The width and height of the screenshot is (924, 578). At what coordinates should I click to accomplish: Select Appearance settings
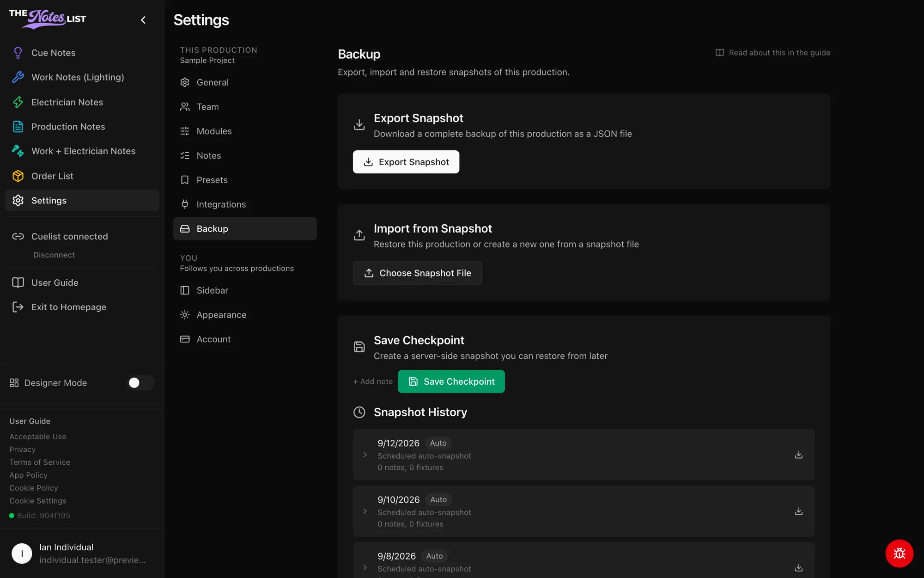(245, 315)
